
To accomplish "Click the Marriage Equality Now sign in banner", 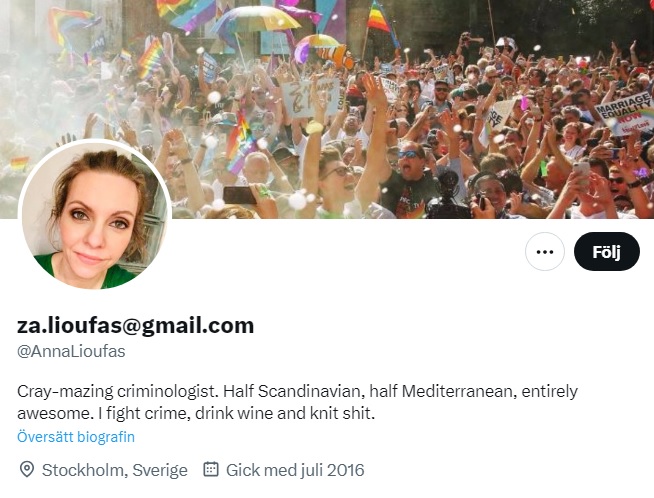I will (624, 113).
